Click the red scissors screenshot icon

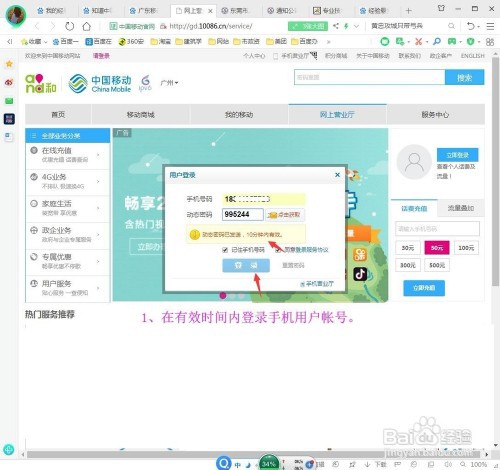click(418, 41)
